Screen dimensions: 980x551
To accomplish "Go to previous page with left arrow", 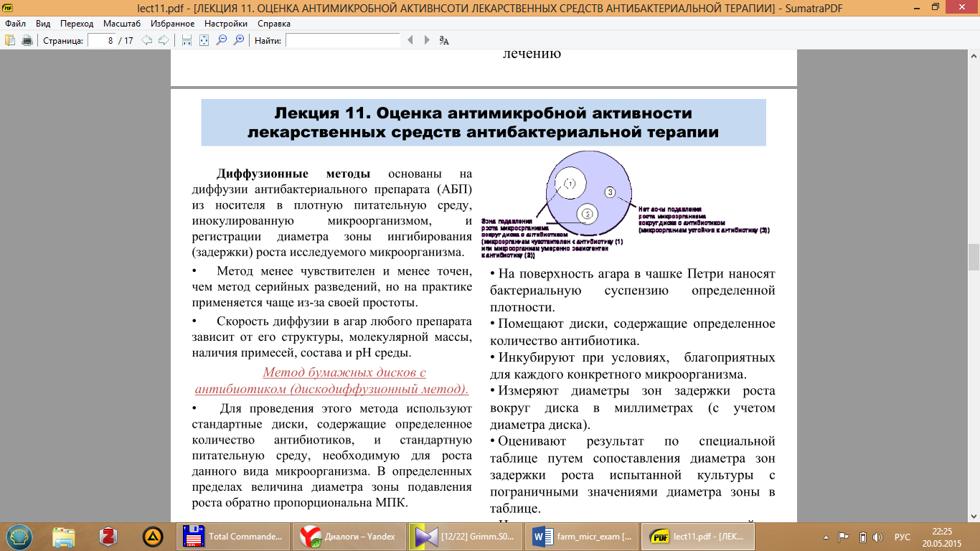I will pyautogui.click(x=147, y=40).
